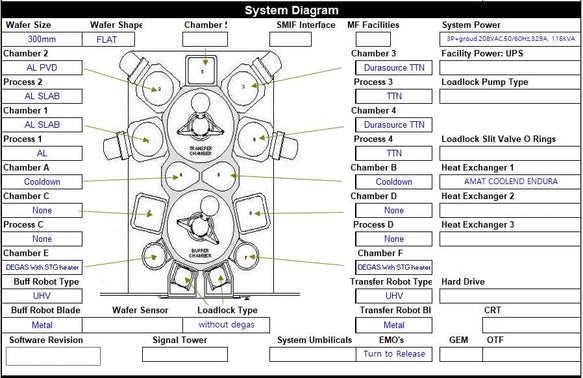
Task: Select the Process 1 field showing AL
Action: [42, 153]
